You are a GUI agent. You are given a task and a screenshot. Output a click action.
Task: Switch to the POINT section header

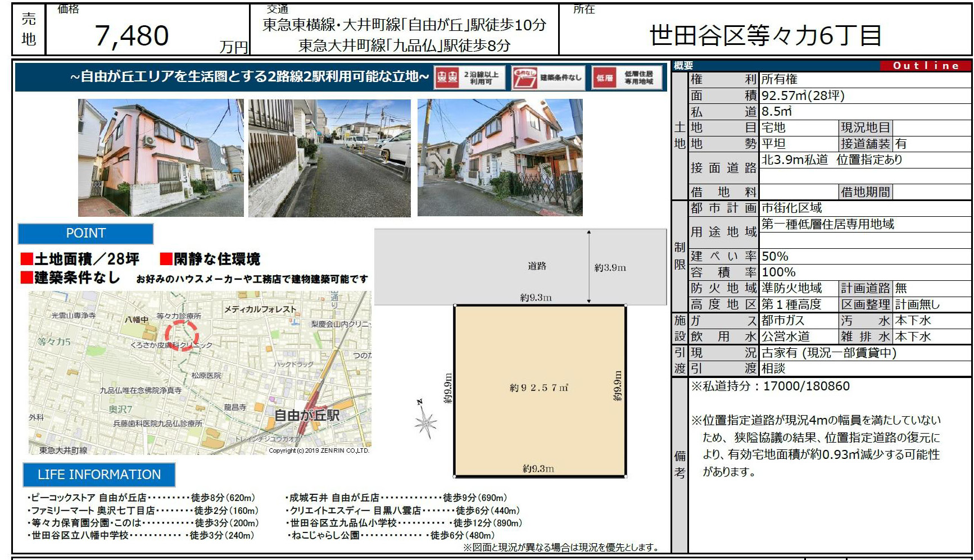(85, 233)
